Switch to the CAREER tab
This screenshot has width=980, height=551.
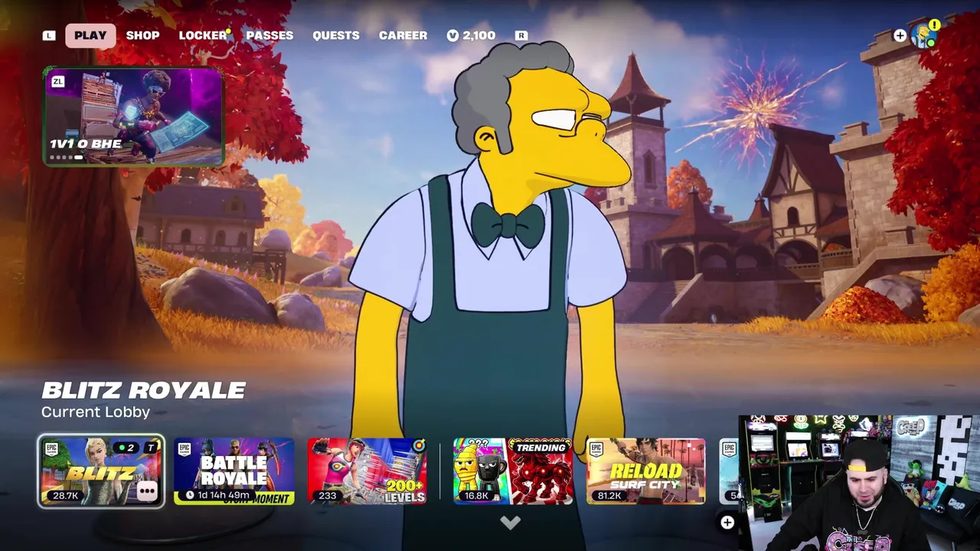(403, 35)
